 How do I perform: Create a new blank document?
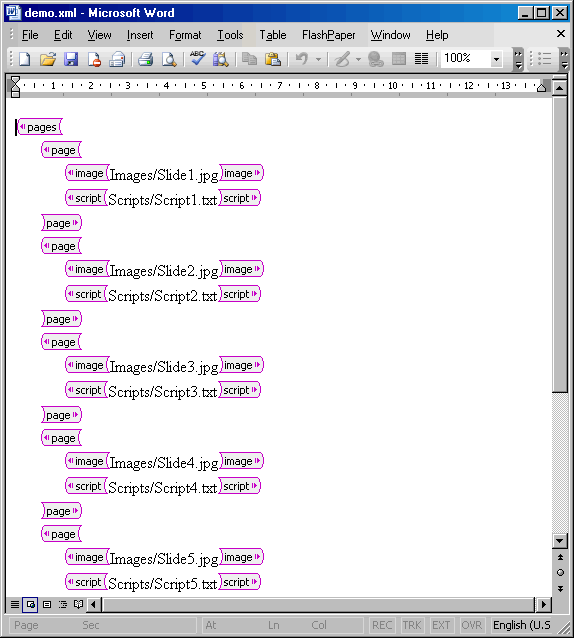[25, 59]
